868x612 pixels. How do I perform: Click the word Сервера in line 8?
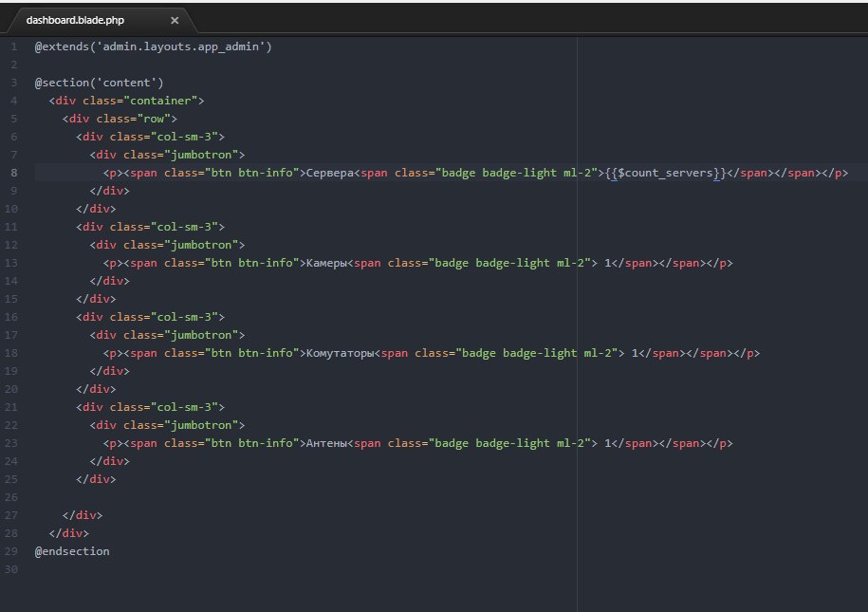click(x=329, y=173)
